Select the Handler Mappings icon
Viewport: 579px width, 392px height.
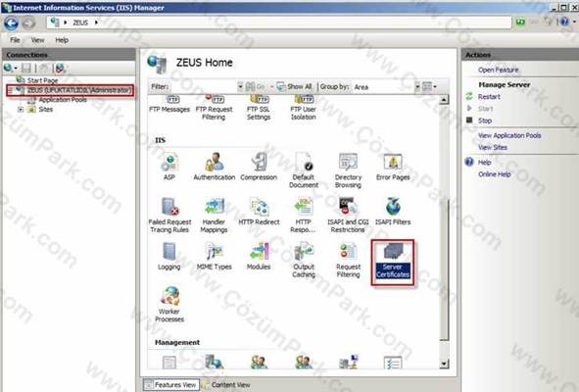coord(214,216)
